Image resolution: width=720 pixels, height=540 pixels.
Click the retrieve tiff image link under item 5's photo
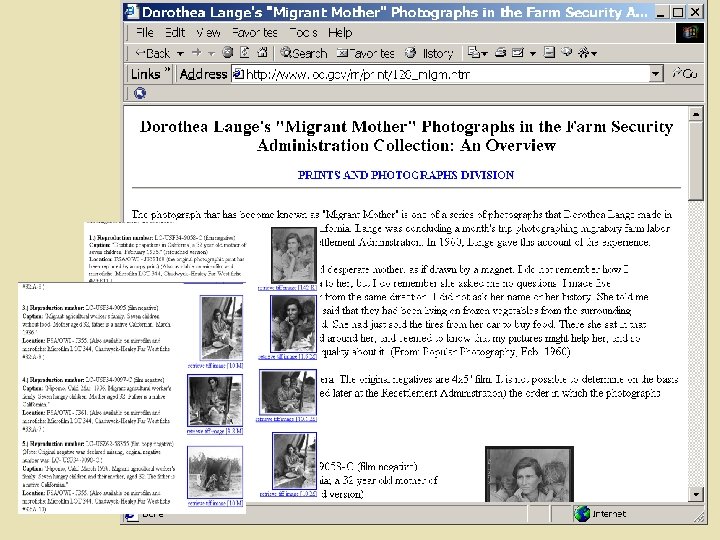pyautogui.click(x=215, y=503)
